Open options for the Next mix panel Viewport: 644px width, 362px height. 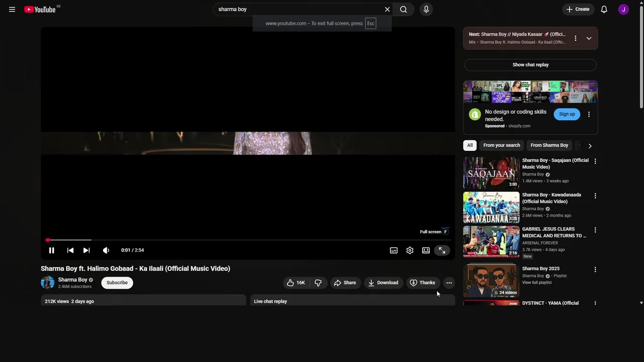(576, 38)
